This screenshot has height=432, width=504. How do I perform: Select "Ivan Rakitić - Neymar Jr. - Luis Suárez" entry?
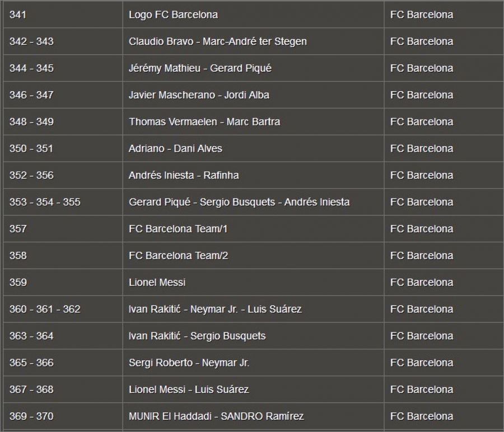click(x=215, y=309)
